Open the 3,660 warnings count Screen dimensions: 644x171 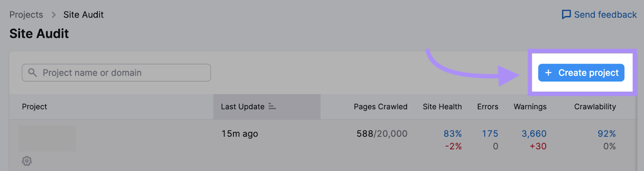(x=534, y=134)
